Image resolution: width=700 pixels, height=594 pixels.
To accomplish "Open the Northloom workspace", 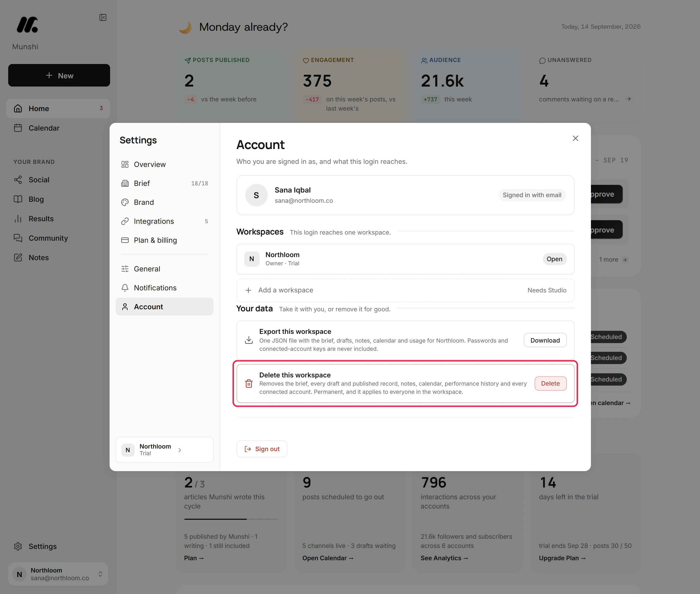I will pos(555,259).
